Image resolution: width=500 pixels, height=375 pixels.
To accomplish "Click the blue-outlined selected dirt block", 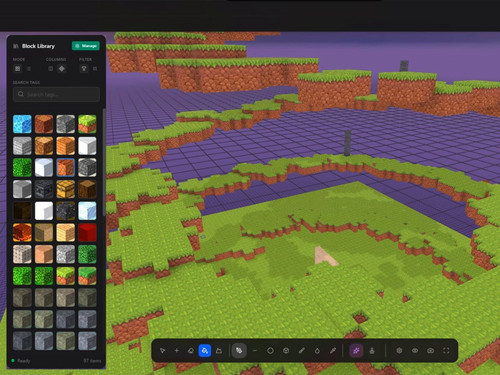I will point(66,167).
